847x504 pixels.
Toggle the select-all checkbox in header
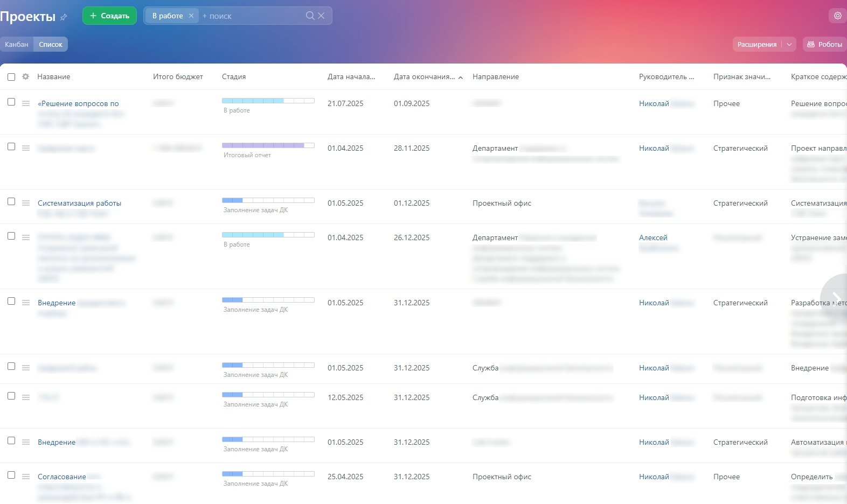coord(11,77)
